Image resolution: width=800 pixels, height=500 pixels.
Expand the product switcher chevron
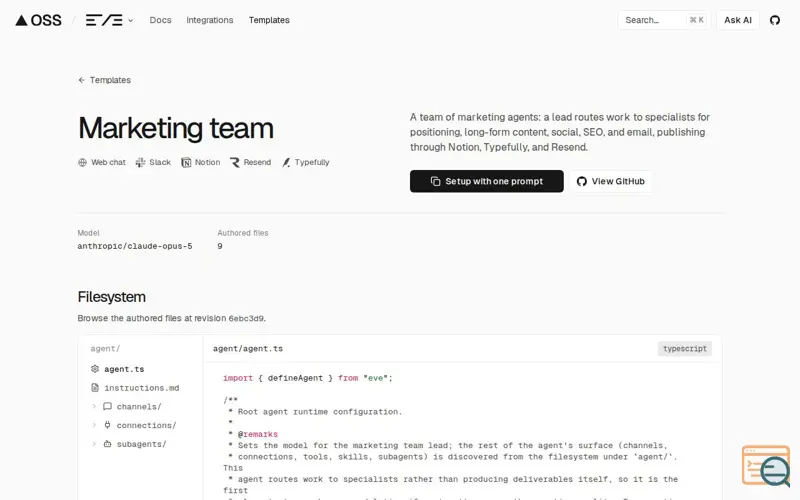tap(131, 20)
